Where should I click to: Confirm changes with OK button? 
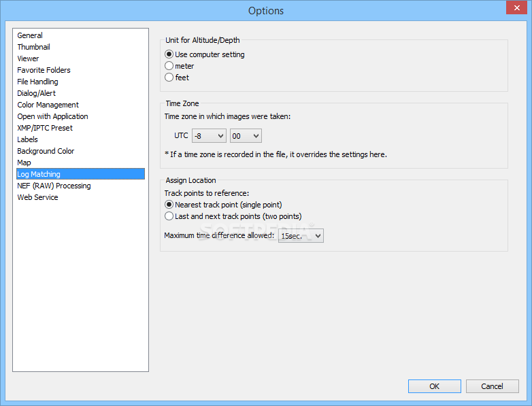click(x=434, y=386)
